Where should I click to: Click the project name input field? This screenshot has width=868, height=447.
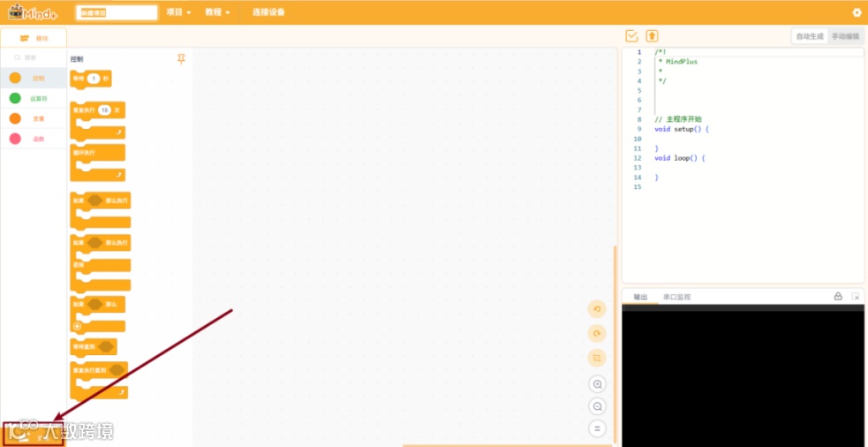point(117,12)
